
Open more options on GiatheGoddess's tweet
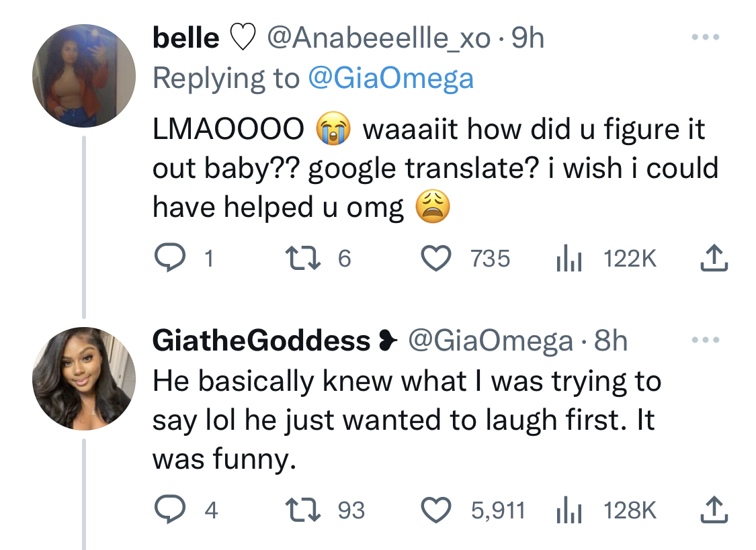tap(705, 340)
